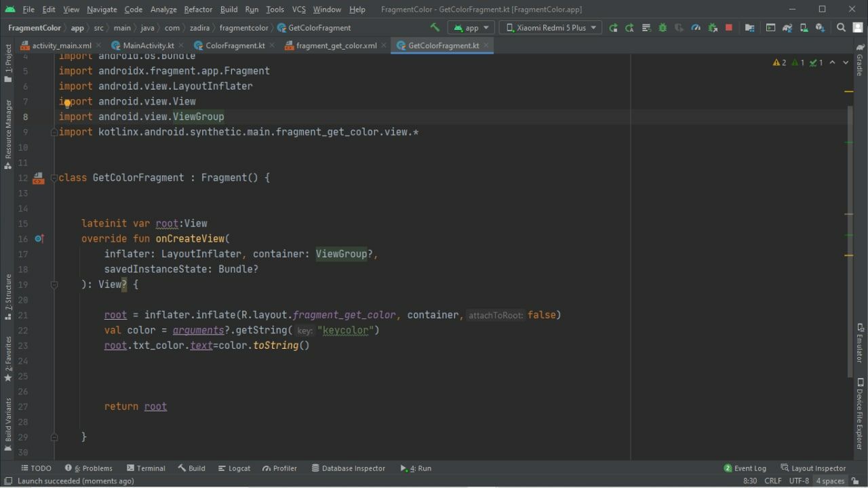Click the override gutter icon beside onCreateView
The image size is (868, 488).
[39, 239]
